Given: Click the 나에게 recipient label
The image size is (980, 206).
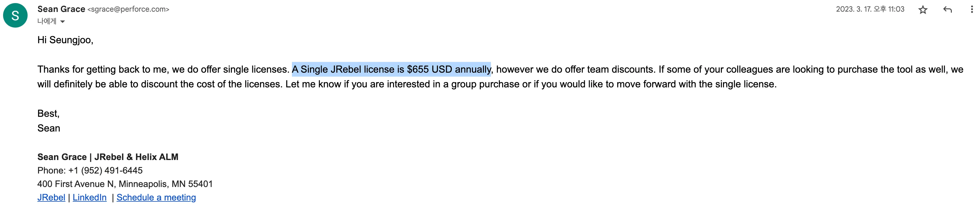Looking at the screenshot, I should (x=46, y=21).
